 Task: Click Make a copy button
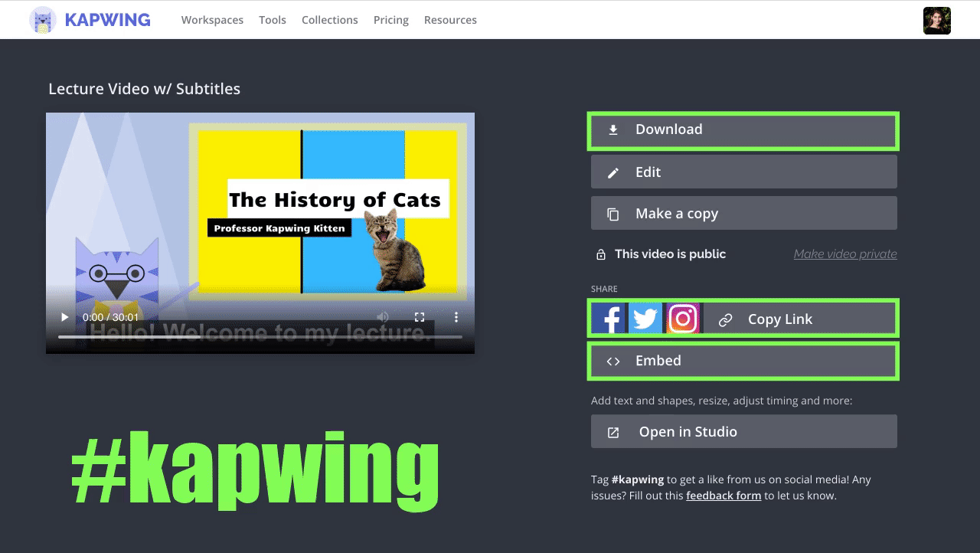(x=743, y=214)
